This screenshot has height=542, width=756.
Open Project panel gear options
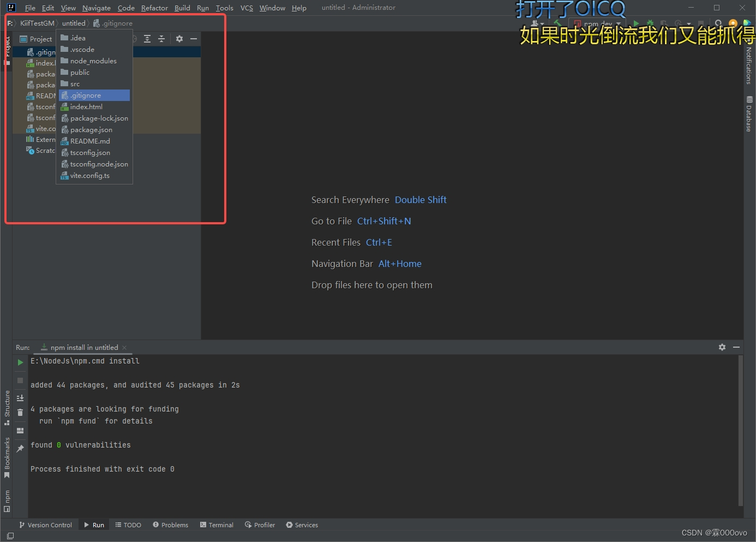coord(179,39)
